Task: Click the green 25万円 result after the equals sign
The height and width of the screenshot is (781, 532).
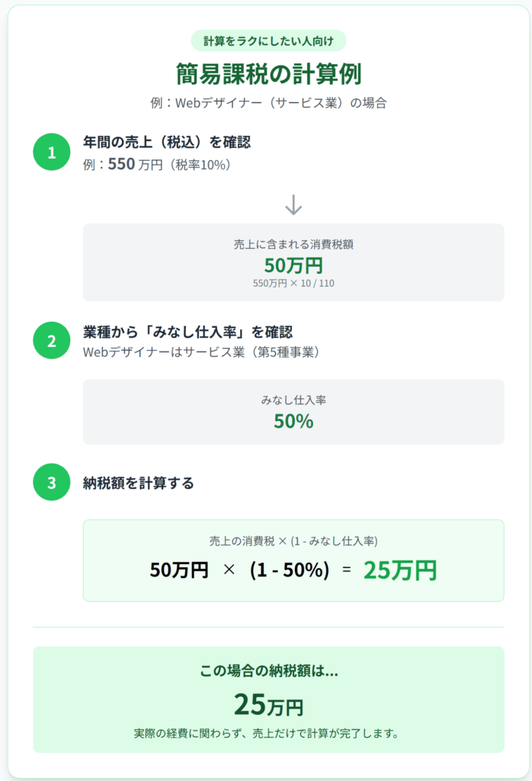Action: coord(400,570)
